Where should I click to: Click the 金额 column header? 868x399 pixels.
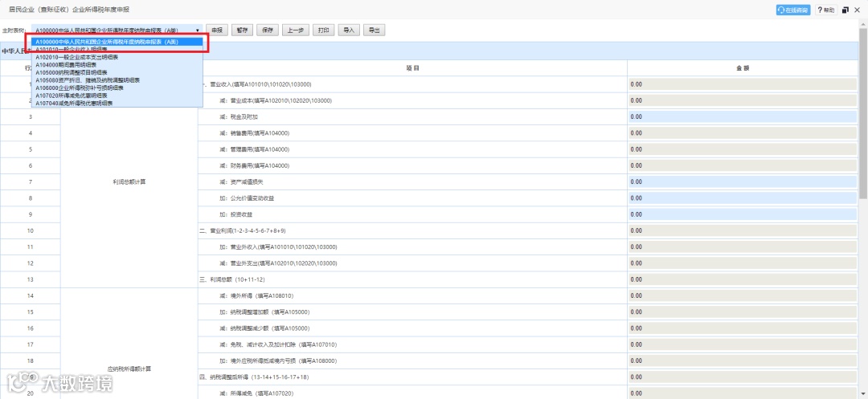(x=743, y=68)
